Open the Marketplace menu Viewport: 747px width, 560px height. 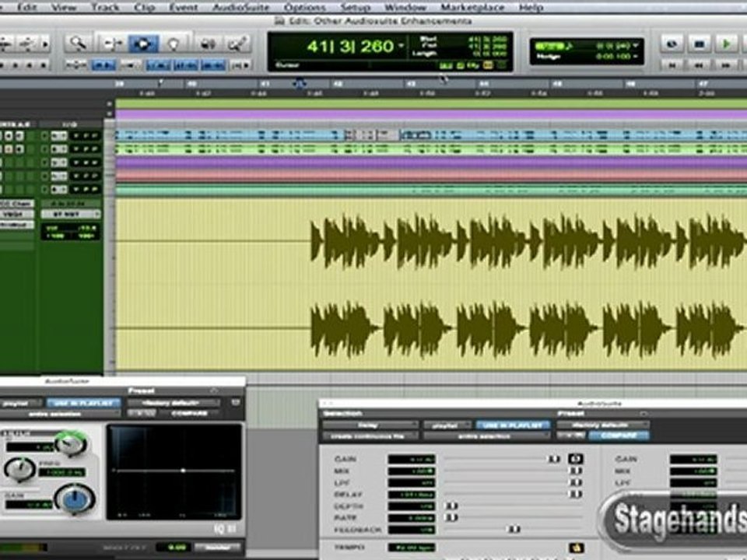point(472,7)
